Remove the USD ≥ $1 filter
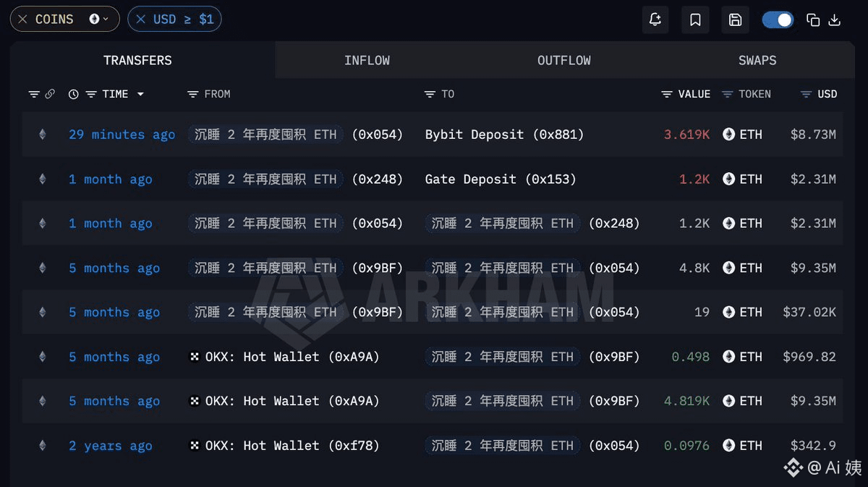Screen dimensions: 868x487 (140, 20)
